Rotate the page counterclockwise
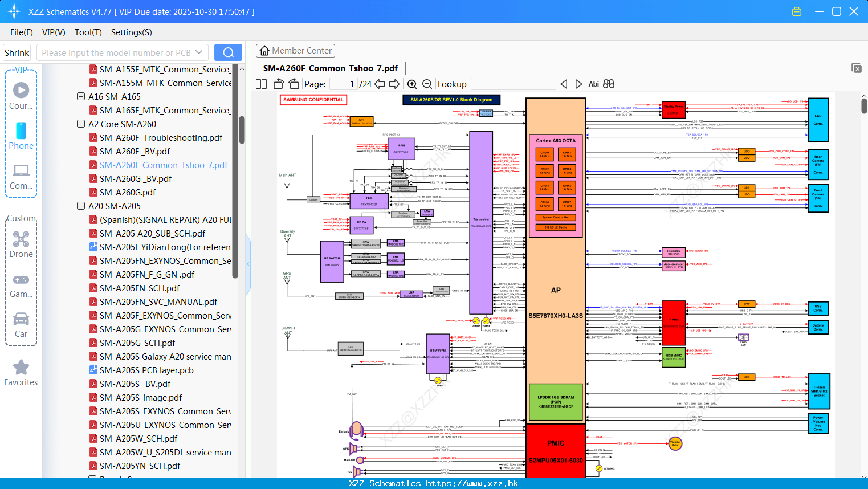Image resolution: width=868 pixels, height=489 pixels. click(x=279, y=84)
